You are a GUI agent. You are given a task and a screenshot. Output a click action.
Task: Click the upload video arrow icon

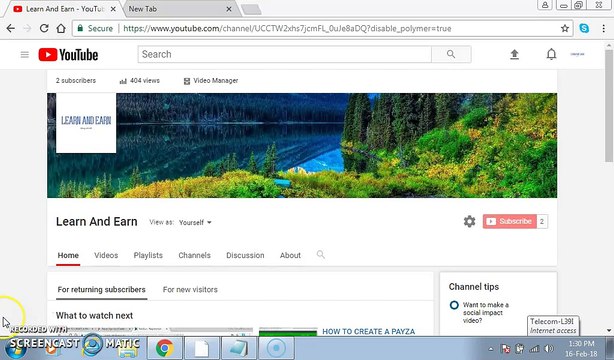515,54
